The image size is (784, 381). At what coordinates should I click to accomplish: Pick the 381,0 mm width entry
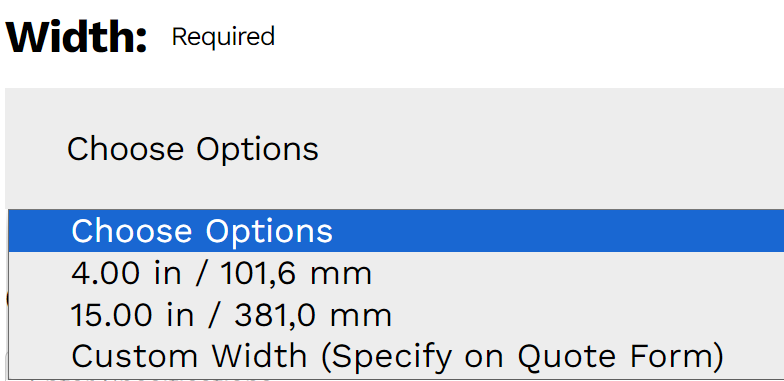point(396,315)
